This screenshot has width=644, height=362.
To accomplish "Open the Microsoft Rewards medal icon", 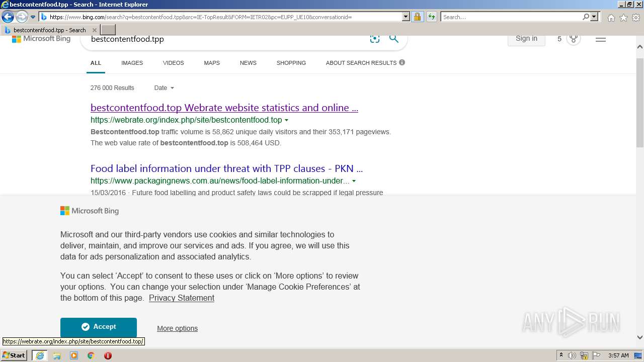I will tap(574, 39).
